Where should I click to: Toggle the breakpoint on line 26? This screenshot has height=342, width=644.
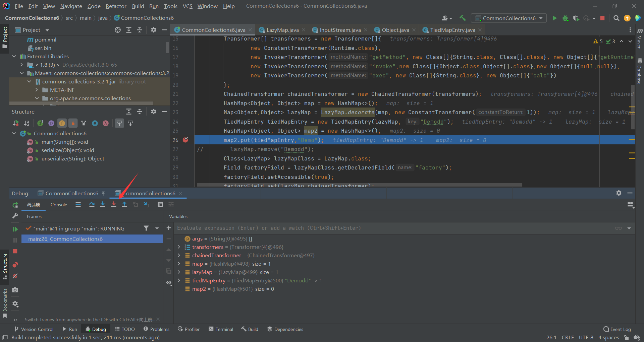pos(185,140)
